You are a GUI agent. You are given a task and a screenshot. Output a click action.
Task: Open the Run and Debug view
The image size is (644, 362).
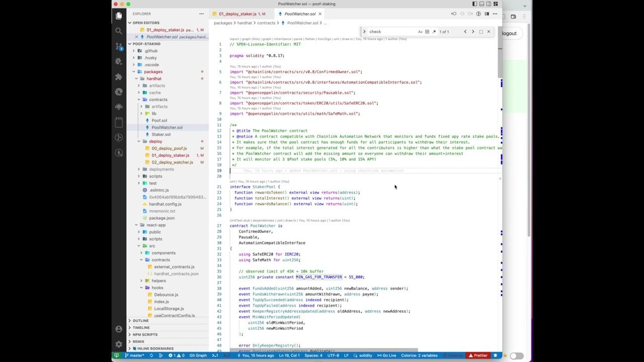coord(119,61)
